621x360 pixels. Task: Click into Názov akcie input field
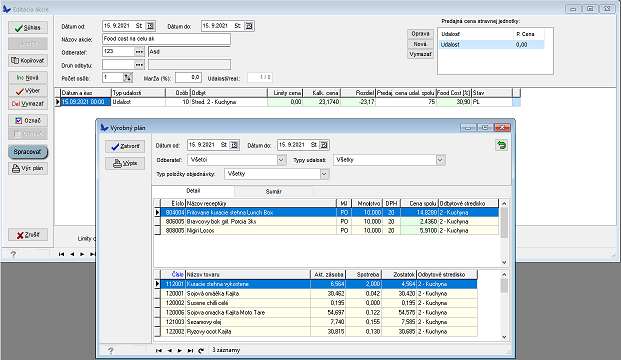click(x=166, y=39)
